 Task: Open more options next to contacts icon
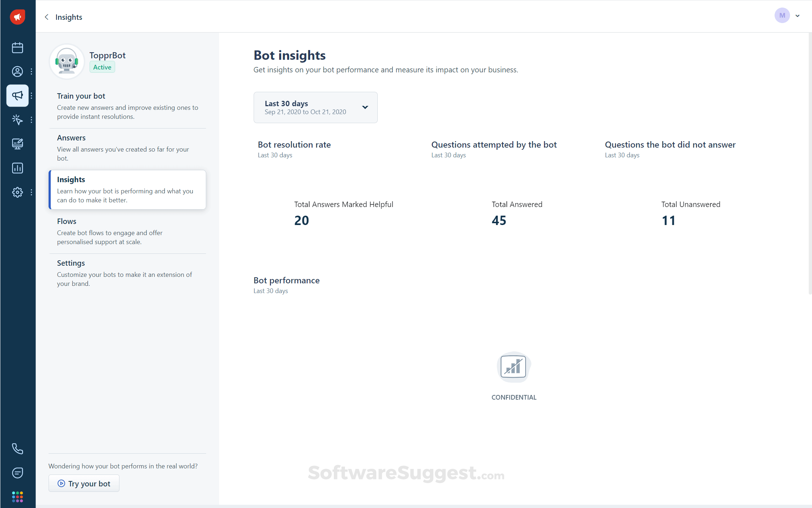tap(31, 72)
